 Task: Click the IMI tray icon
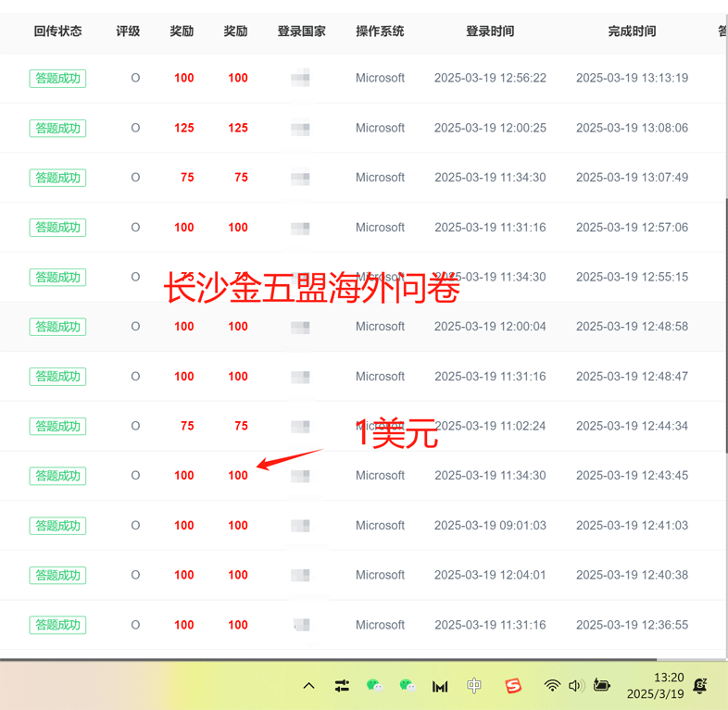coord(440,686)
